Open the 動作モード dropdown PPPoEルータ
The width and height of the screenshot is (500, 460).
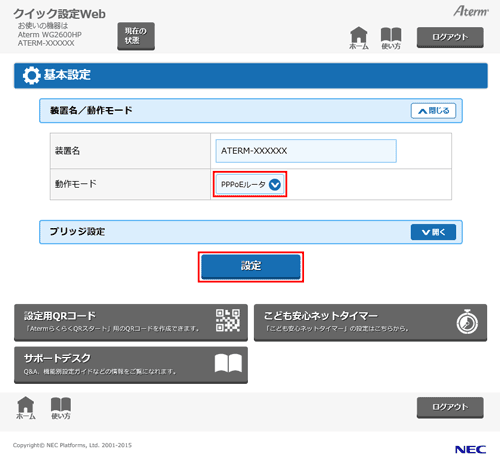pos(250,184)
